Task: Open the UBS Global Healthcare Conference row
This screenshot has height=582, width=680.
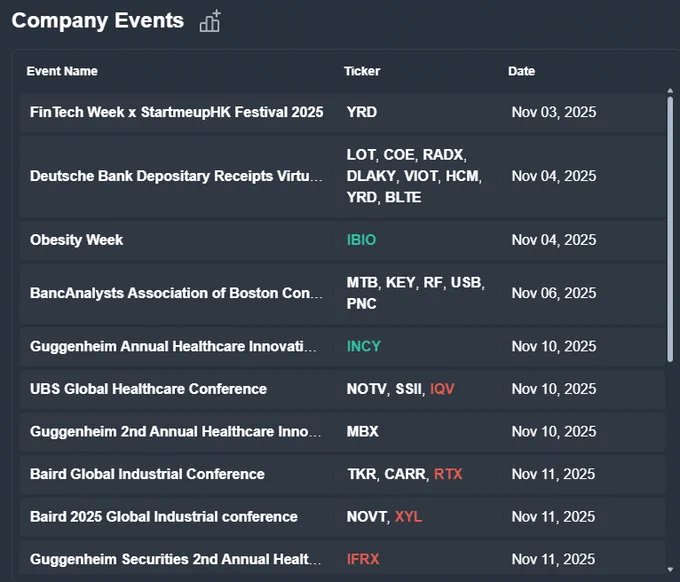Action: point(343,389)
